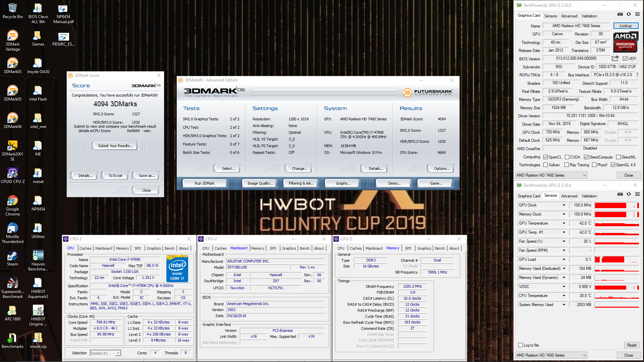Image resolution: width=644 pixels, height=362 pixels.
Task: Open the NP8454 Manual.pdf file icon
Action: tap(63, 13)
